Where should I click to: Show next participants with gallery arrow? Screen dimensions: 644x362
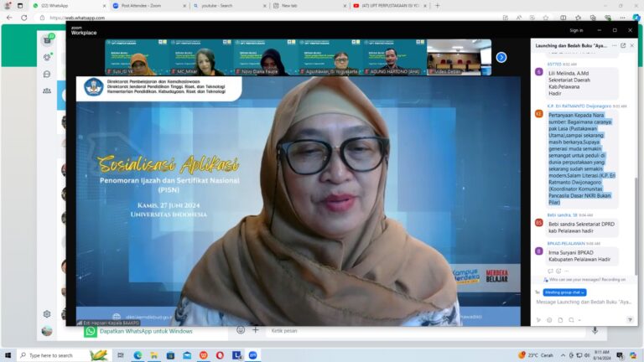[501, 57]
